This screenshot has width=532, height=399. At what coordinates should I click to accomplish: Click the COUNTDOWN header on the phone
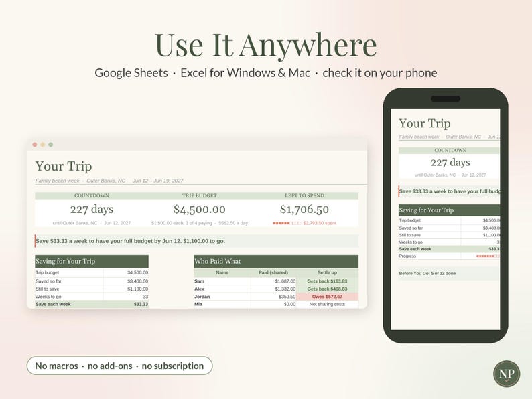coord(450,150)
